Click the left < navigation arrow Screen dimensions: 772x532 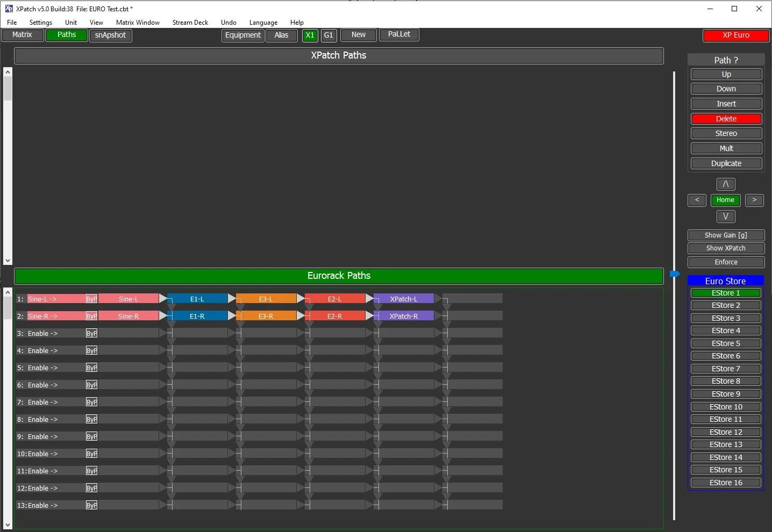697,200
